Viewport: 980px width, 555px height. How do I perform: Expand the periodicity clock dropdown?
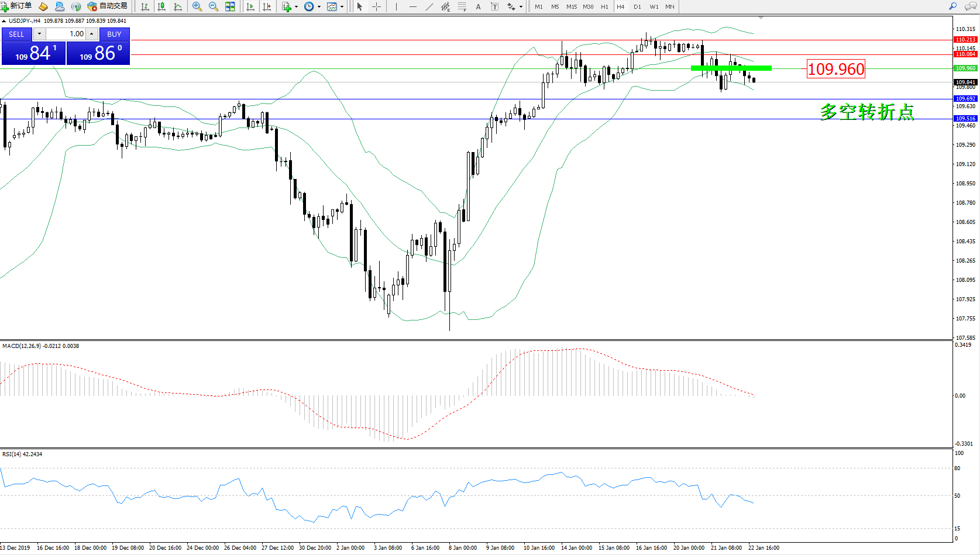[319, 7]
